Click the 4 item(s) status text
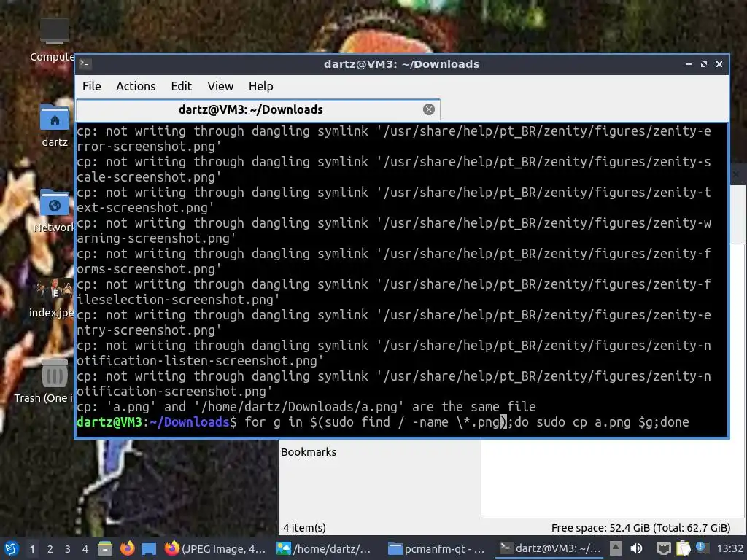This screenshot has width=747, height=560. pos(304,528)
